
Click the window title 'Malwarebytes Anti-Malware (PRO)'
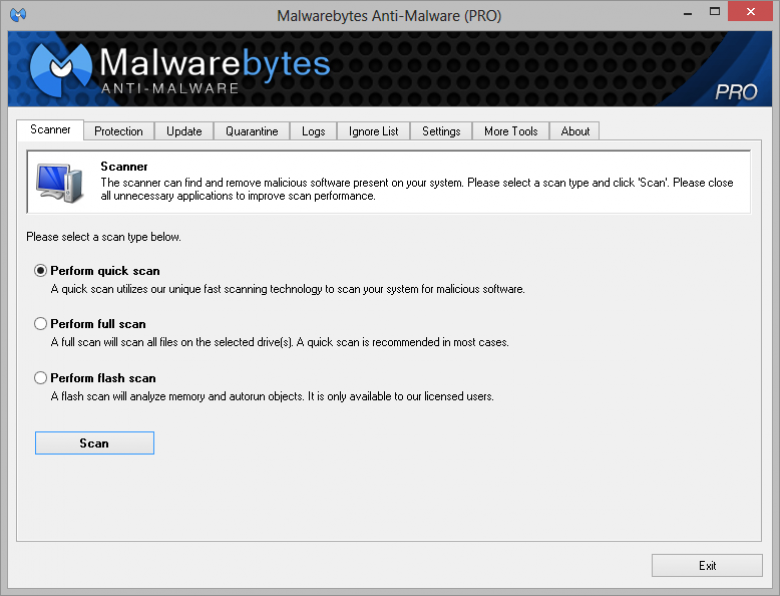389,16
